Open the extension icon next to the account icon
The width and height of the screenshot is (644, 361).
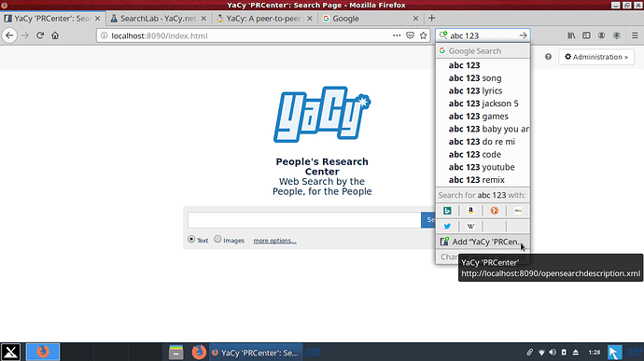coord(617,35)
